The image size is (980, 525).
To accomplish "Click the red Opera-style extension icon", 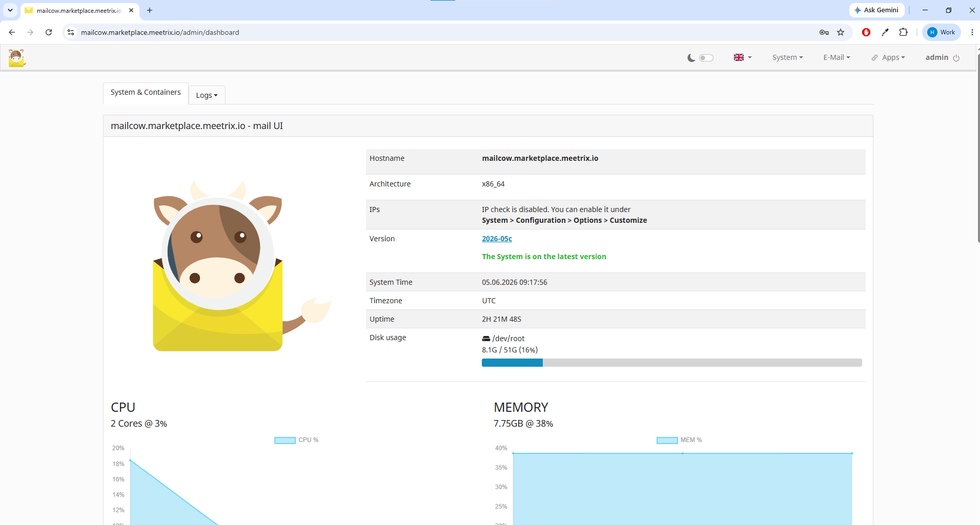I will click(x=866, y=32).
